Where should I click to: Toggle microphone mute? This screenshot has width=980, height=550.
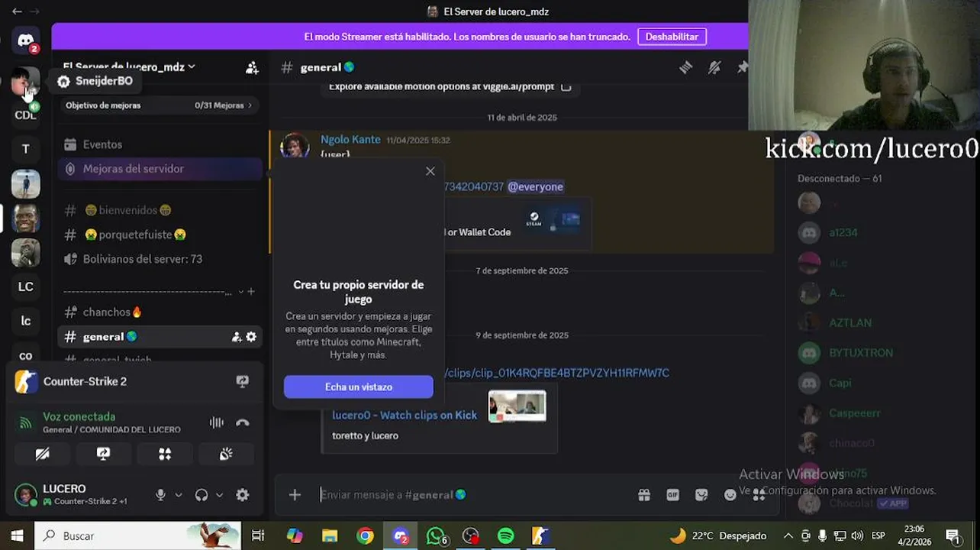point(160,495)
